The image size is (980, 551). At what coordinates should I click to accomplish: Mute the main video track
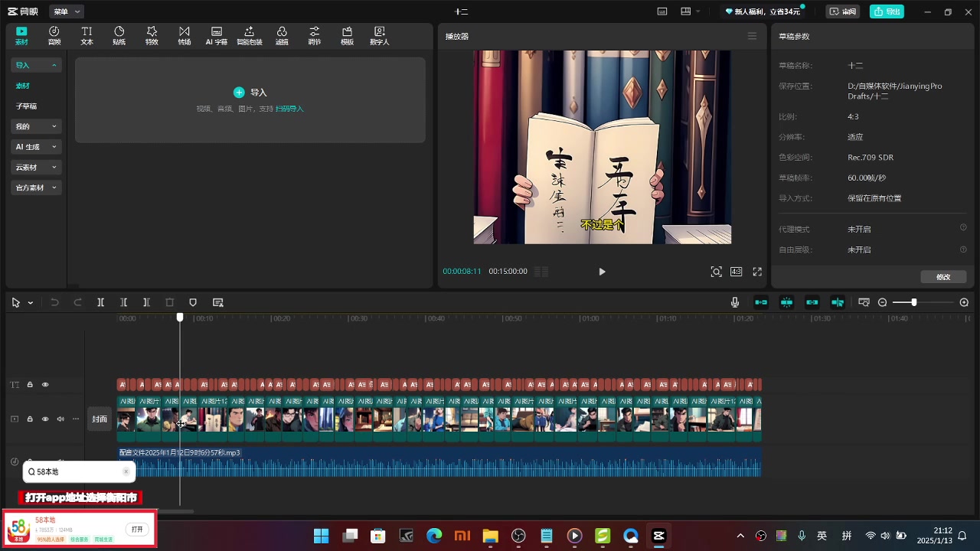tap(60, 419)
